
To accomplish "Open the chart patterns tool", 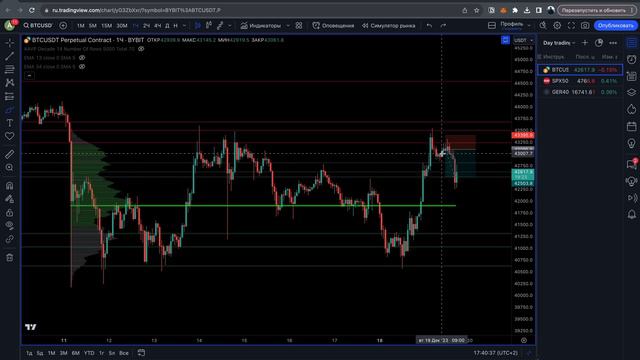I will pos(9,83).
